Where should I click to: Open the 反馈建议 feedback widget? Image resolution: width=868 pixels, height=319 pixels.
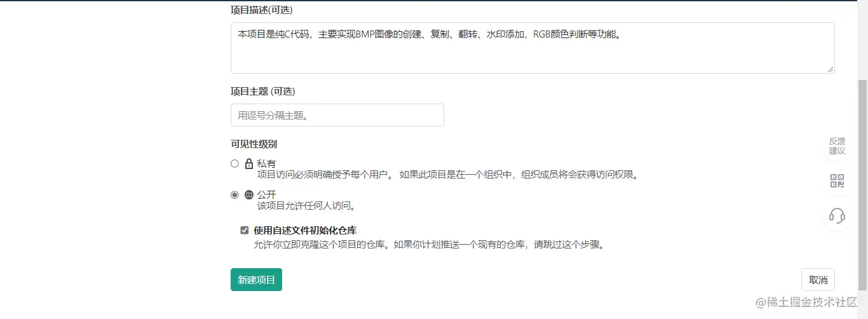[x=837, y=146]
